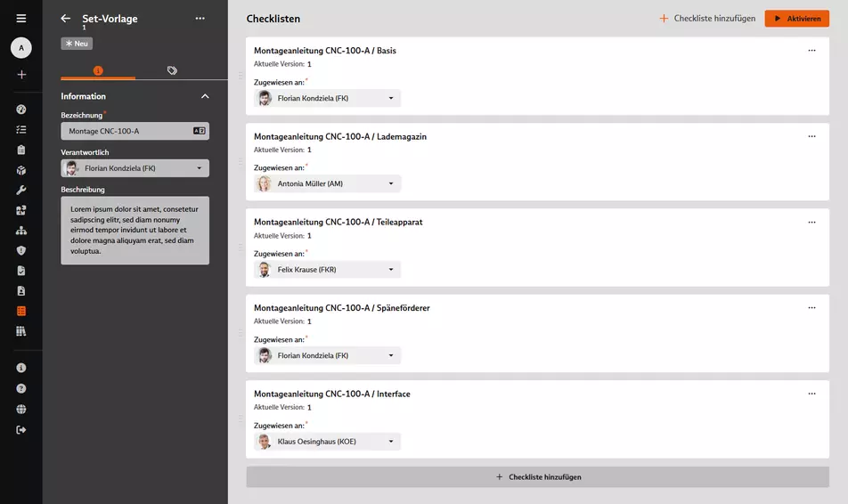The height and width of the screenshot is (504, 848).
Task: Click title Montageanleitung CNC-100-A / Basis
Action: point(325,50)
